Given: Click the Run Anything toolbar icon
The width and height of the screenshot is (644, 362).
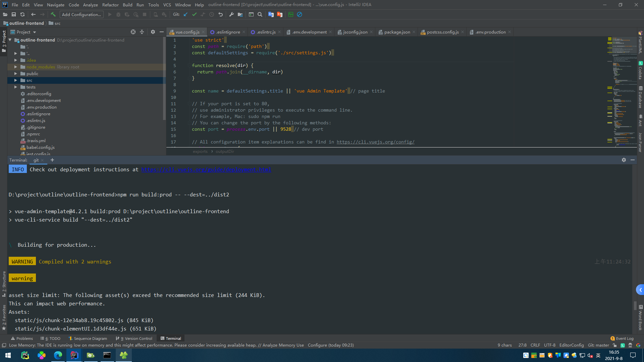Looking at the screenshot, I should (x=251, y=14).
